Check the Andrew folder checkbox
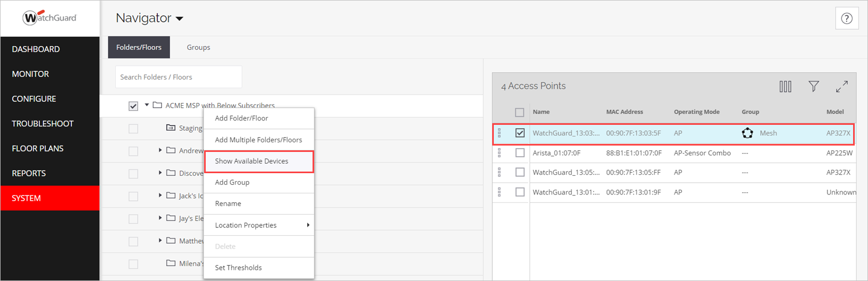Screen dimensions: 868x281 (x=133, y=151)
